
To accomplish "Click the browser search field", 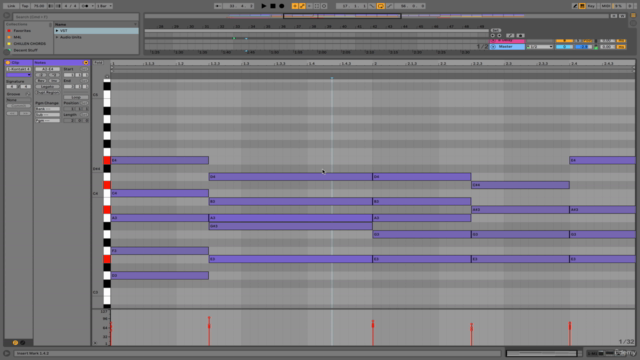I will (x=76, y=17).
